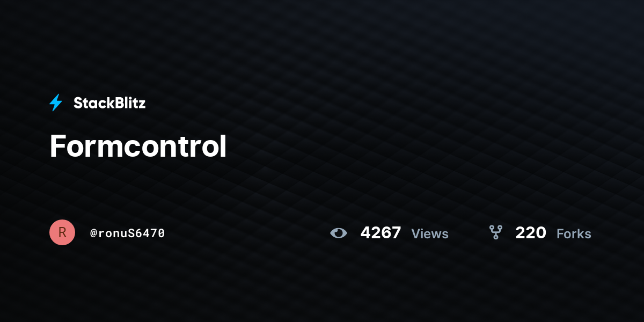The image size is (644, 322).
Task: Select the Views label
Action: [430, 234]
